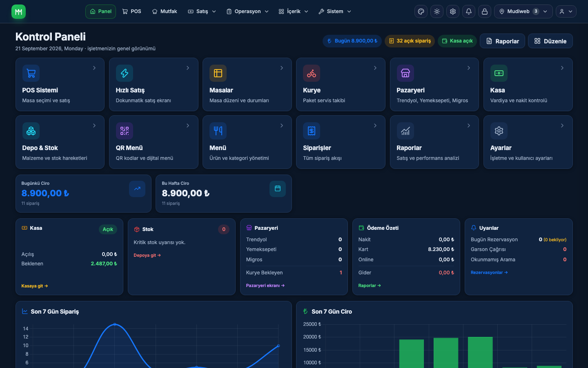Click the Kurye Bekleyen count

tap(341, 273)
